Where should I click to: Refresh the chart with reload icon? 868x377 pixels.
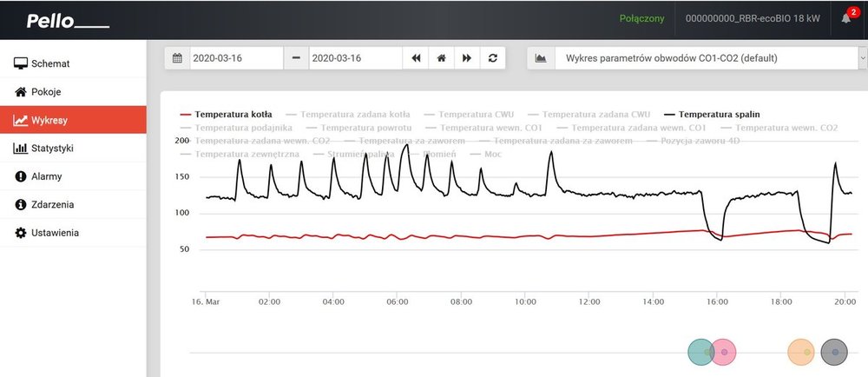coord(493,58)
